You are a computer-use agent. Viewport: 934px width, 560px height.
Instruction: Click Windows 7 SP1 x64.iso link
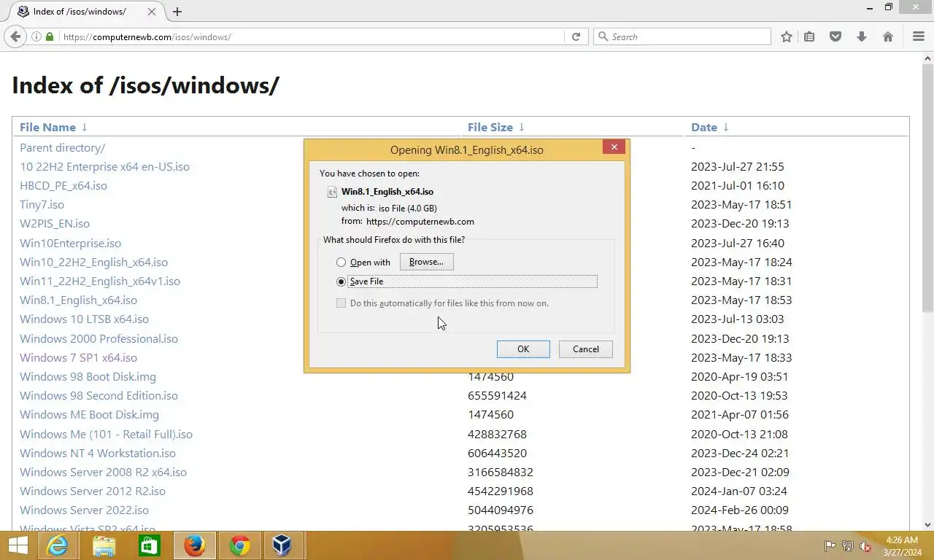(78, 357)
